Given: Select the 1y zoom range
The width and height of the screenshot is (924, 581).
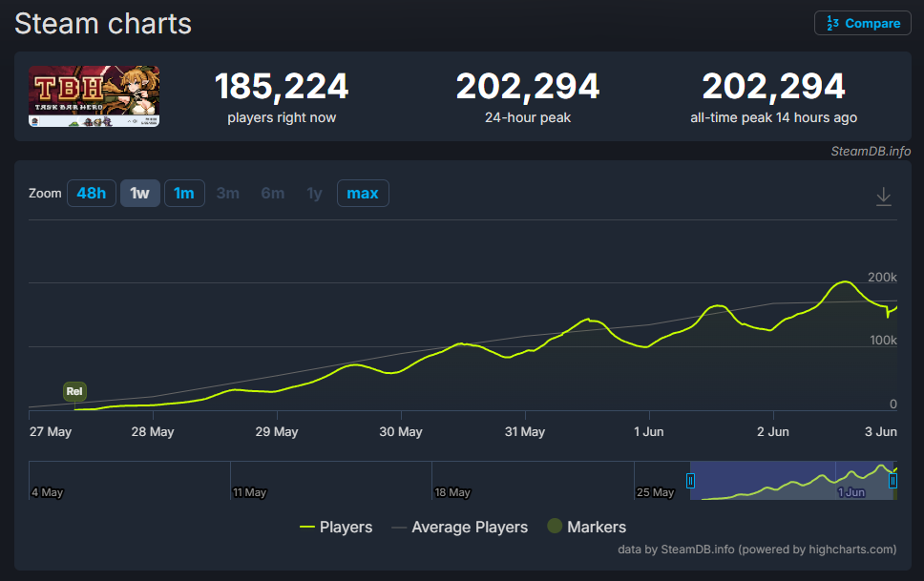Looking at the screenshot, I should click(315, 194).
